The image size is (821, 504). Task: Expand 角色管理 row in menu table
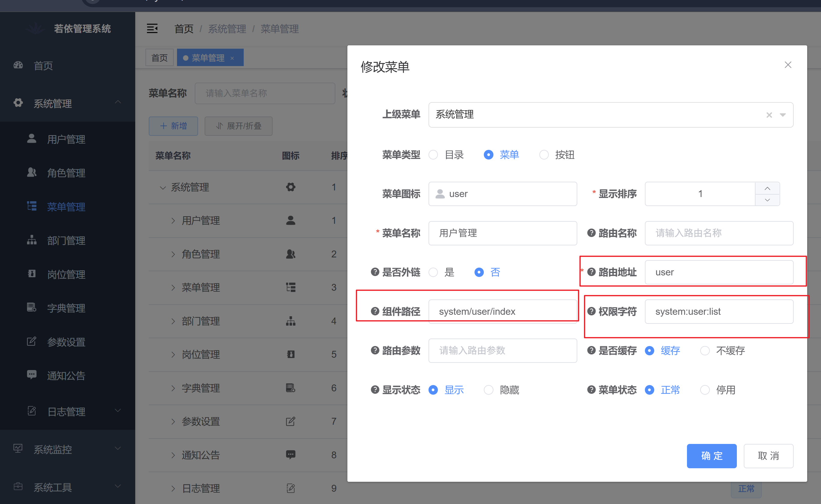[173, 254]
